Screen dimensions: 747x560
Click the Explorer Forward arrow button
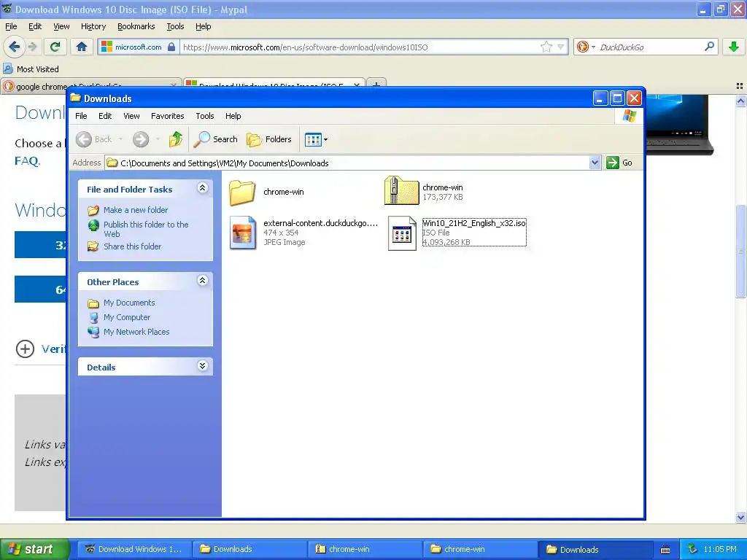coord(141,139)
